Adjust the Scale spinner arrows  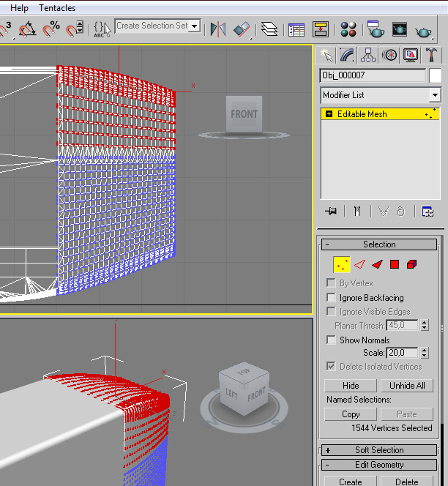425,353
